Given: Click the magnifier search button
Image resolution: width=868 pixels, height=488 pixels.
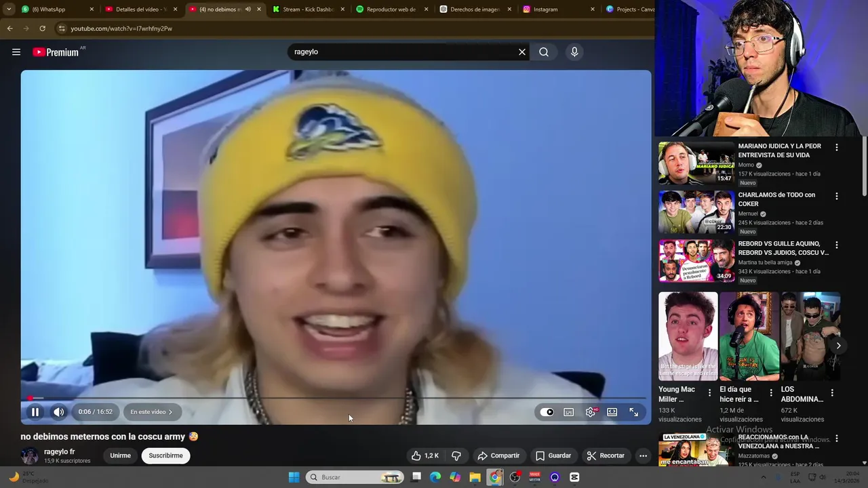Looking at the screenshot, I should (x=544, y=52).
